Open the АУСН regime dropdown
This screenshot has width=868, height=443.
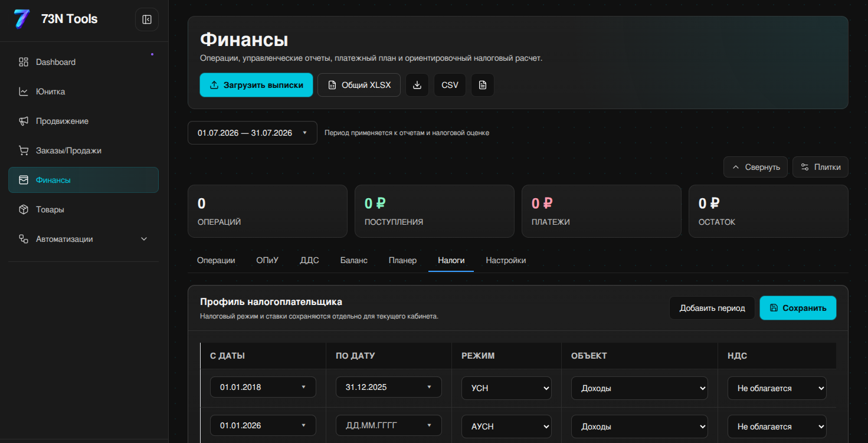pyautogui.click(x=507, y=426)
